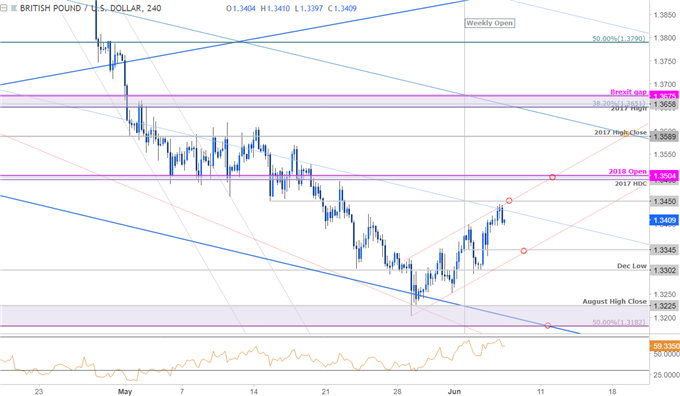Click the low value L1.3397

[x=308, y=8]
